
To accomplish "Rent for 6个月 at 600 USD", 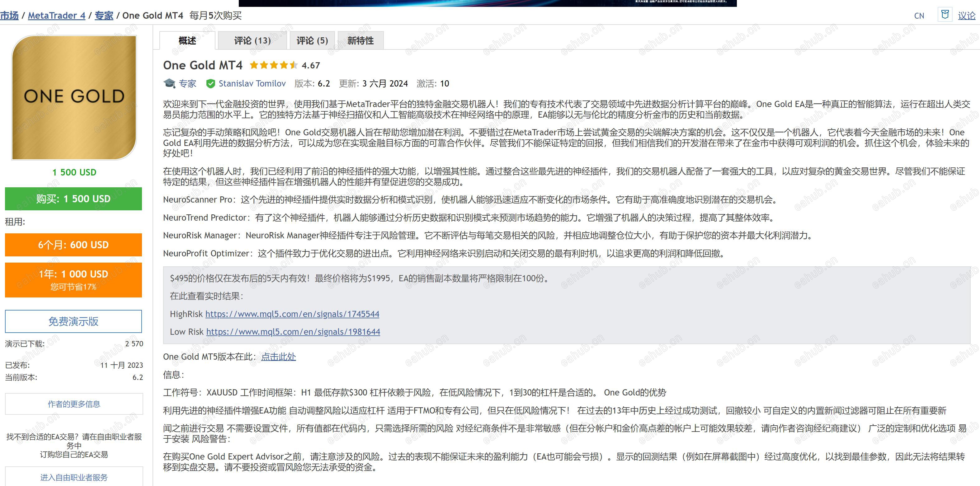I will pos(73,245).
